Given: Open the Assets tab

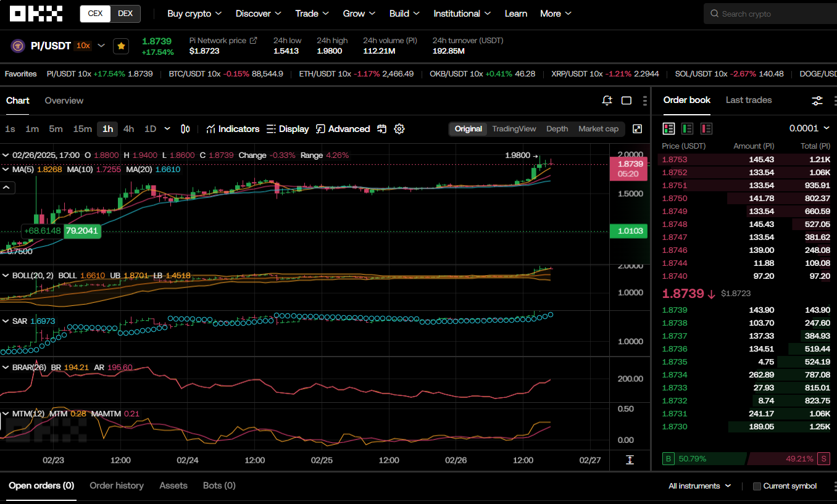Looking at the screenshot, I should click(173, 485).
